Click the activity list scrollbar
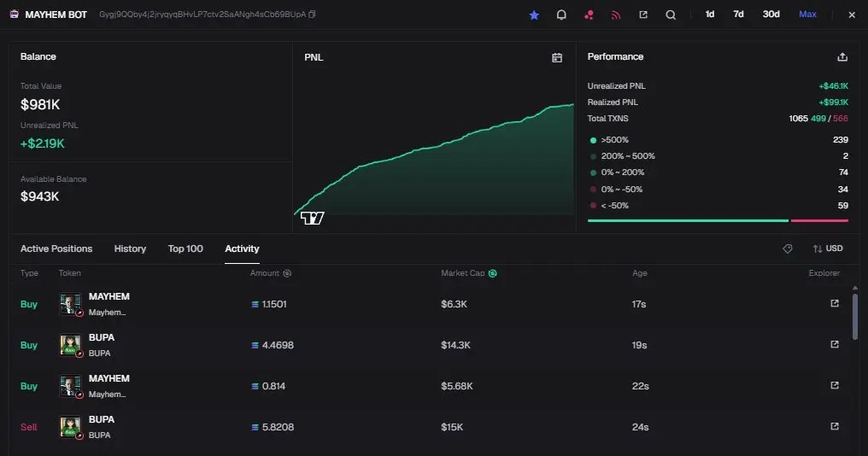The width and height of the screenshot is (868, 456). coord(855,316)
